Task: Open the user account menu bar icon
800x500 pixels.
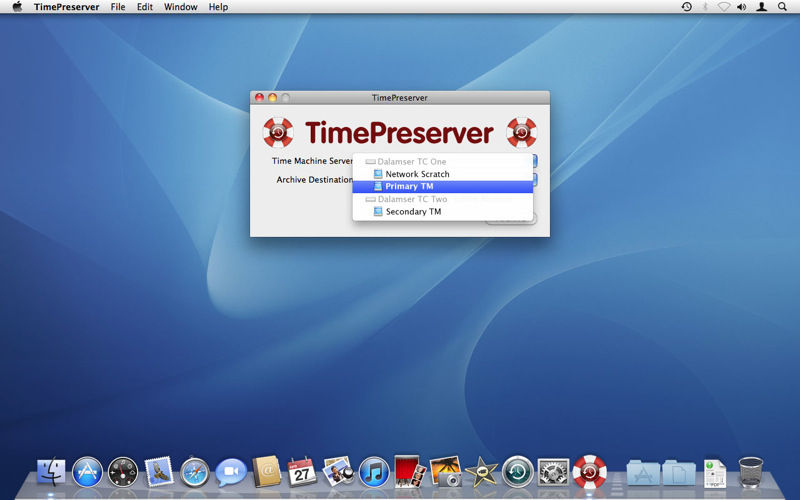Action: click(761, 7)
